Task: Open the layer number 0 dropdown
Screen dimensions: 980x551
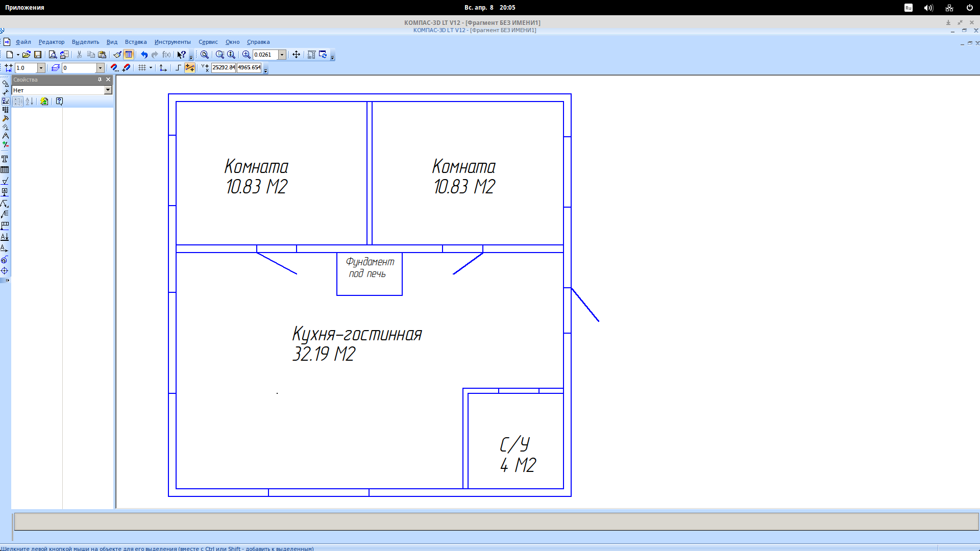Action: click(x=100, y=68)
